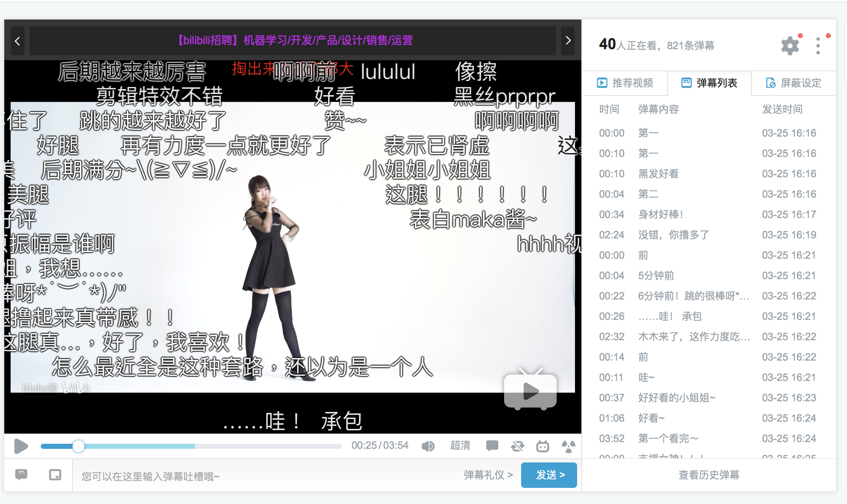The image size is (847, 504).
Task: Select the 好好看的小姐姐~ danmaku row
Action: tap(709, 398)
